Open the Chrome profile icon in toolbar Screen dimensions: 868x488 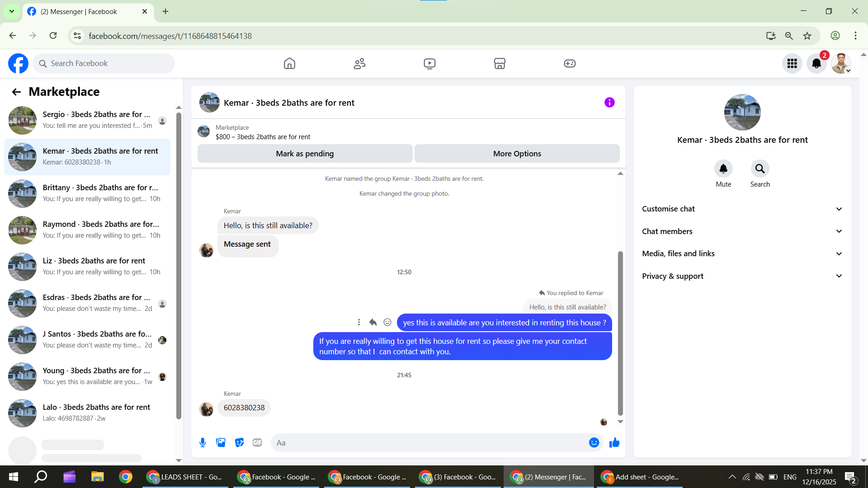[835, 36]
